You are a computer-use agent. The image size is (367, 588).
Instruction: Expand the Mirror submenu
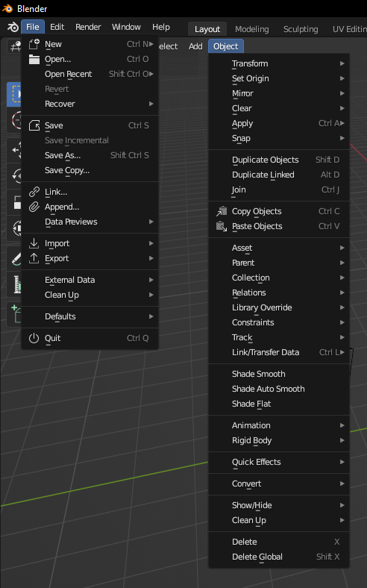(279, 93)
